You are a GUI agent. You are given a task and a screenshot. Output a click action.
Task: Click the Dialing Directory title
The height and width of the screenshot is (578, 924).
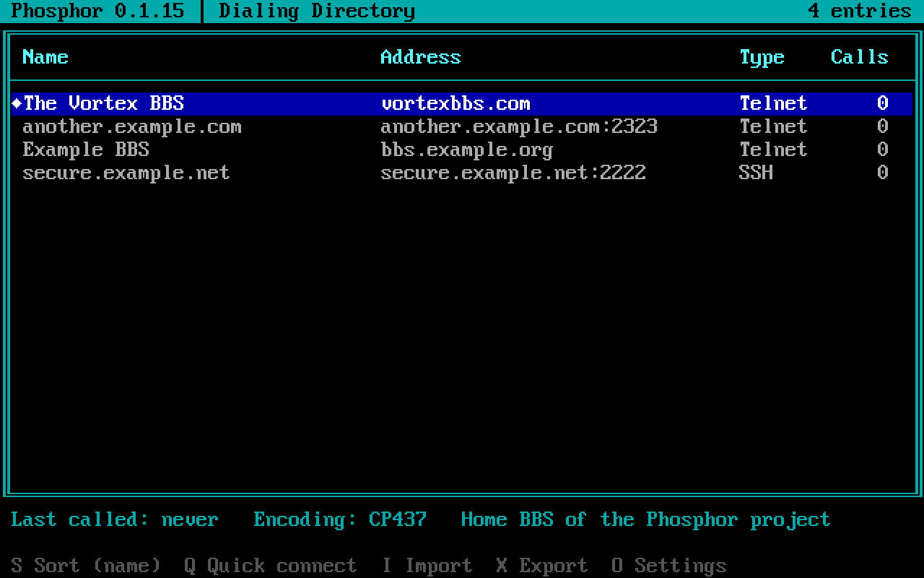(317, 12)
